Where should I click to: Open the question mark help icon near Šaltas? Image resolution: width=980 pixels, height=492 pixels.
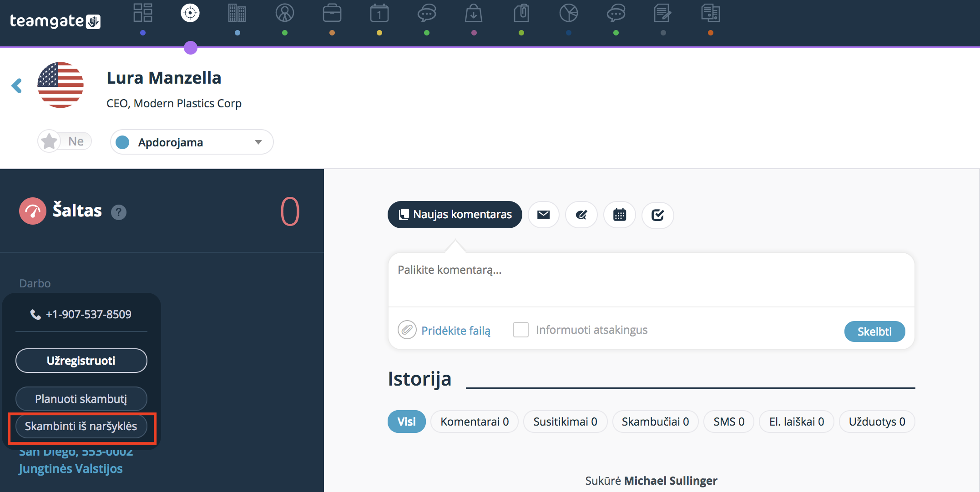pos(119,212)
